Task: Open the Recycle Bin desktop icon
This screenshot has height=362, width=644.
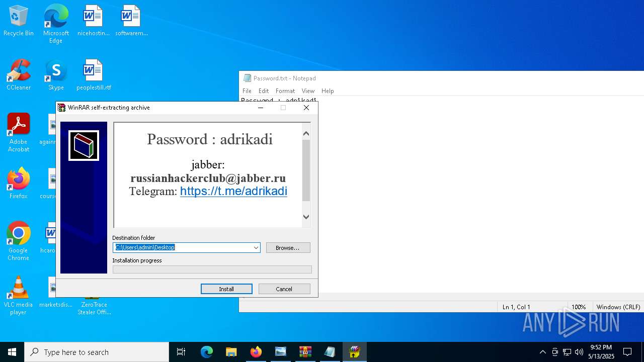Action: click(19, 21)
